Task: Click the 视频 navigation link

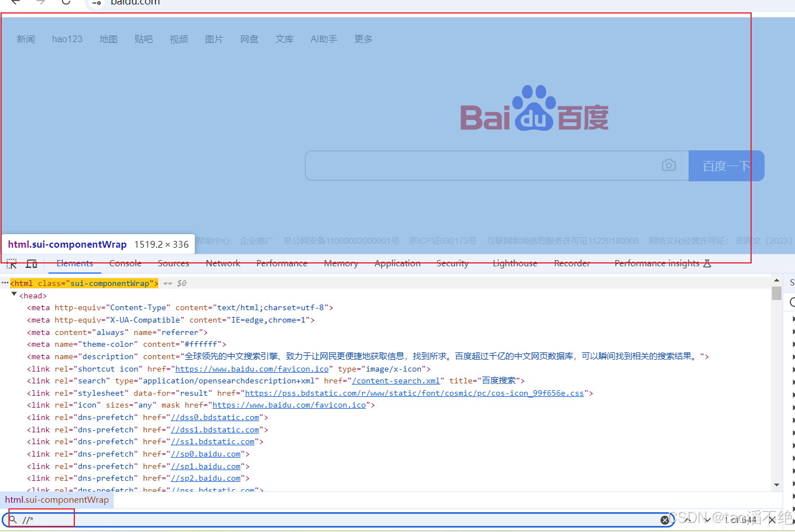Action: 179,39
